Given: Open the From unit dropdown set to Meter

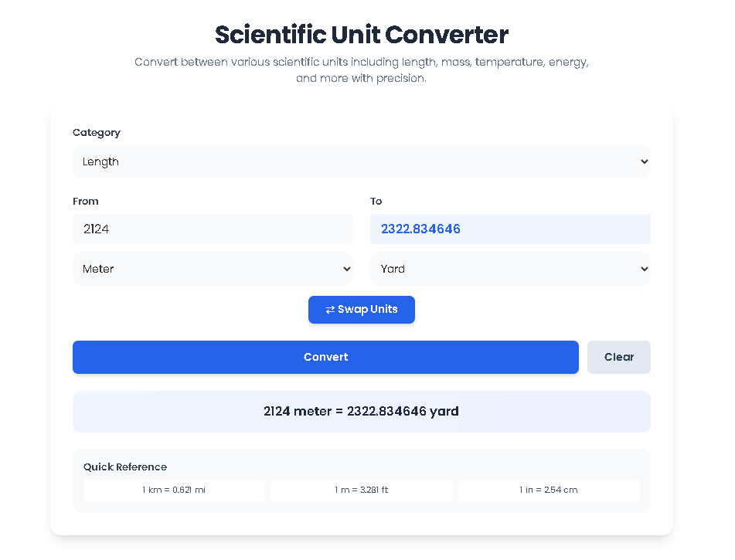Looking at the screenshot, I should click(x=213, y=269).
